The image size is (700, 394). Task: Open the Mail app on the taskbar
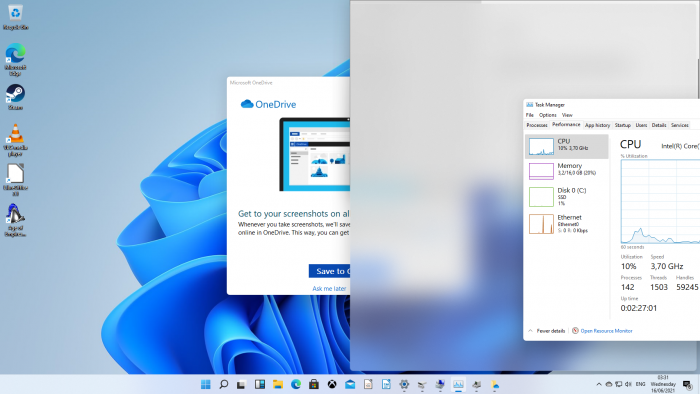point(350,384)
